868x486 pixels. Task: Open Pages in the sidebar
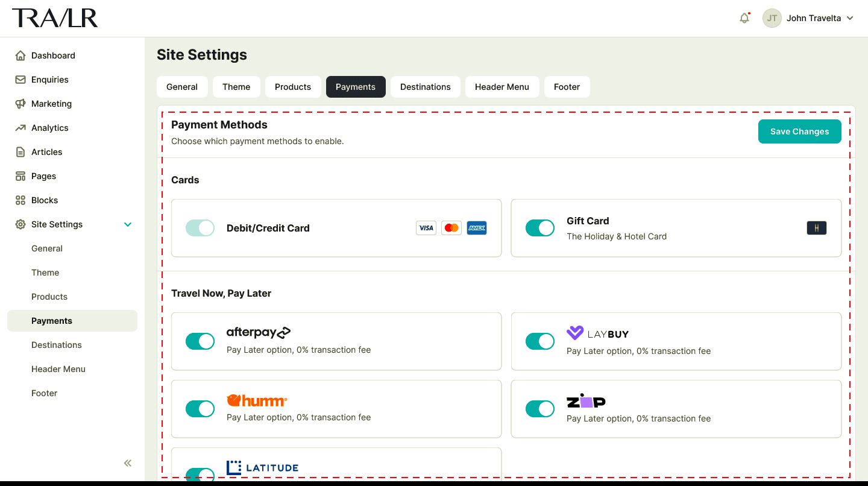[x=72, y=176]
